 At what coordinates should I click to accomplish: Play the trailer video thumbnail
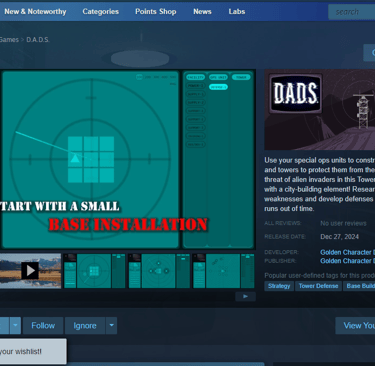click(30, 271)
